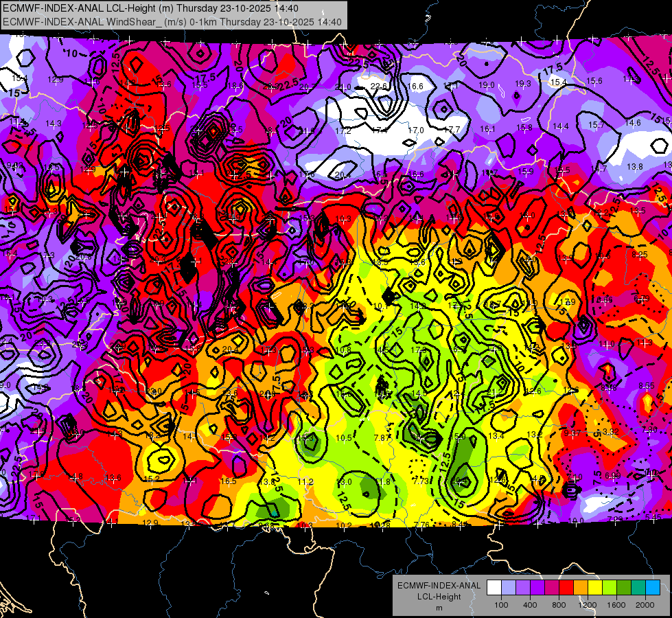Screen dimensions: 672x618
Task: Click the map value 7.87
Action: [x=382, y=438]
